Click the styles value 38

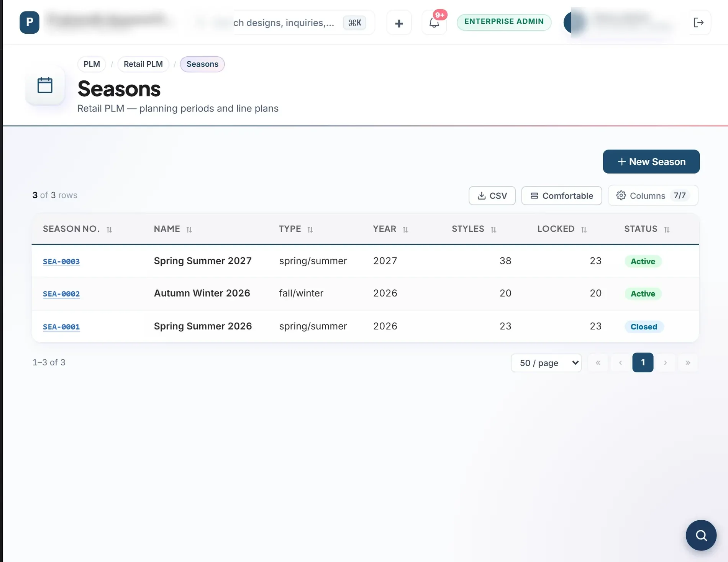(505, 261)
